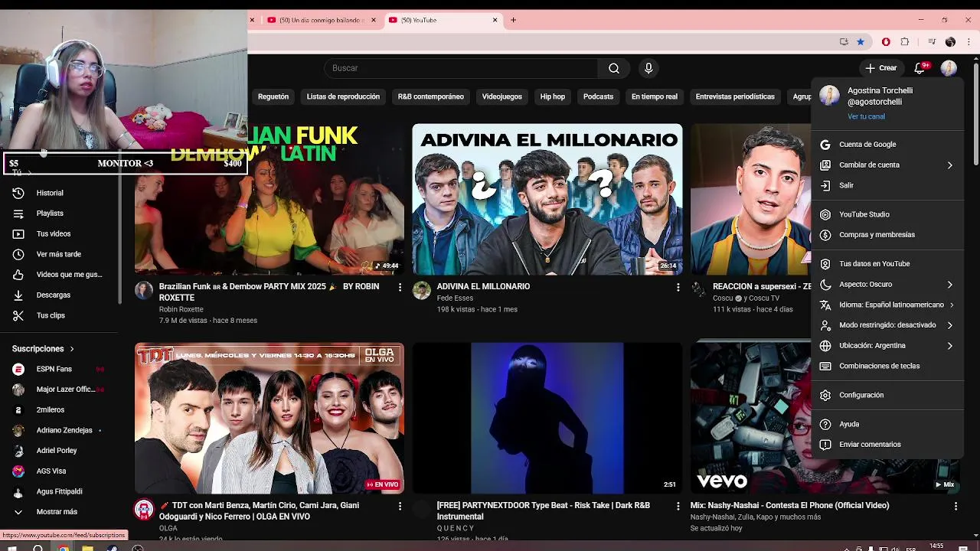This screenshot has height=551, width=980.
Task: Select Listas de reproducción chip
Action: coord(343,96)
